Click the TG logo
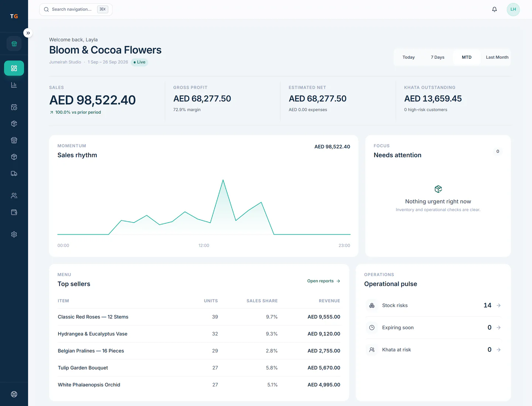The image size is (532, 406). pos(14,16)
